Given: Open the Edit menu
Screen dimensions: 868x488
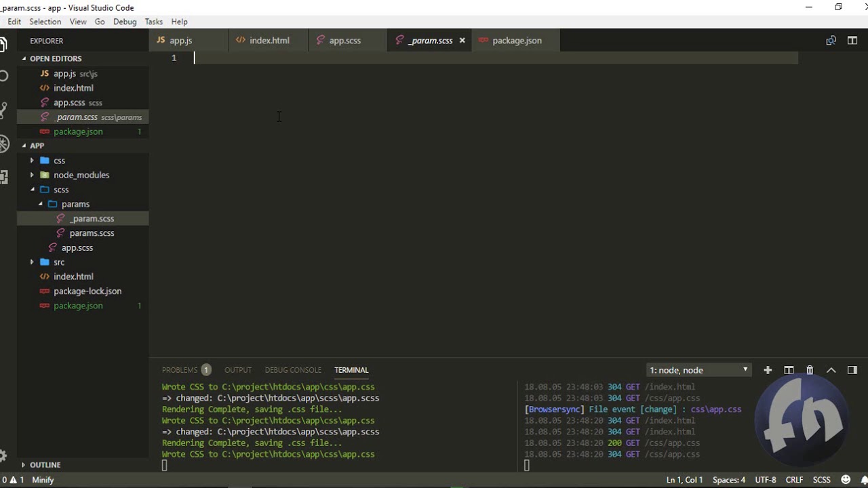Looking at the screenshot, I should (14, 22).
